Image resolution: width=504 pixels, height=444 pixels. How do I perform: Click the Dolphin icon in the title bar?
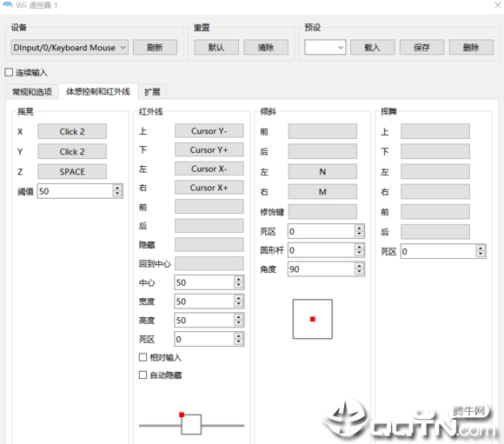(7, 5)
